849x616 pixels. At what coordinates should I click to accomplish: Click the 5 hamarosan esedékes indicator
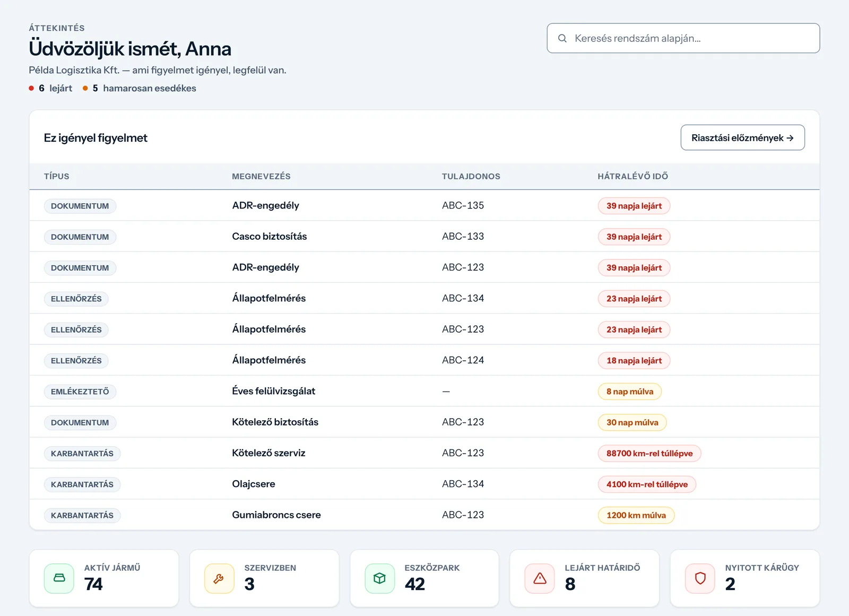tap(140, 88)
